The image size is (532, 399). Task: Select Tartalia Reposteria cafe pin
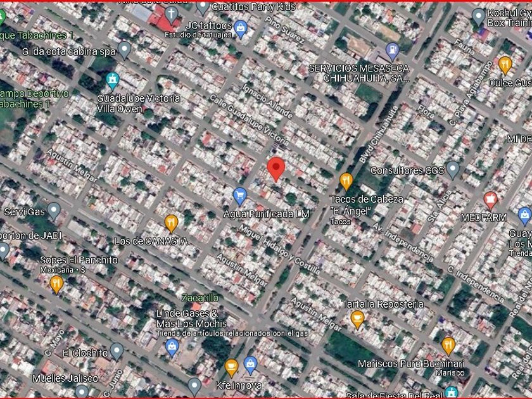pyautogui.click(x=357, y=320)
